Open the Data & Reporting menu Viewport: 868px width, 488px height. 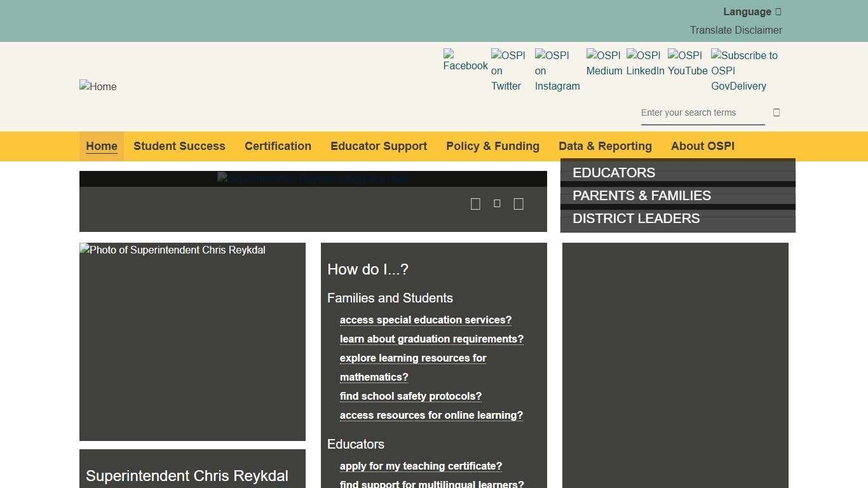click(605, 146)
